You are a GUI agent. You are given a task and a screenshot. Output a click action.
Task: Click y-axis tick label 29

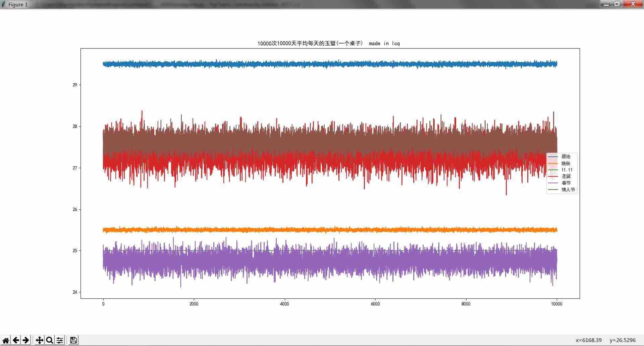pyautogui.click(x=75, y=85)
